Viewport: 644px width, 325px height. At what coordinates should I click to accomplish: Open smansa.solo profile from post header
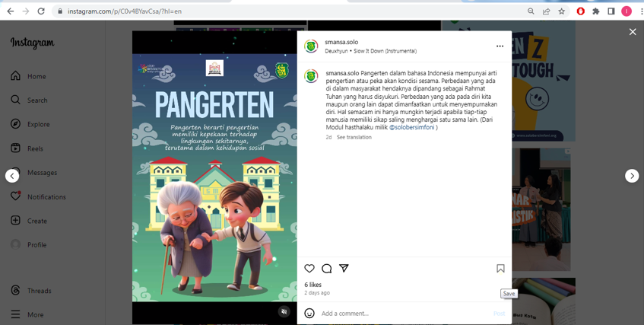coord(341,43)
